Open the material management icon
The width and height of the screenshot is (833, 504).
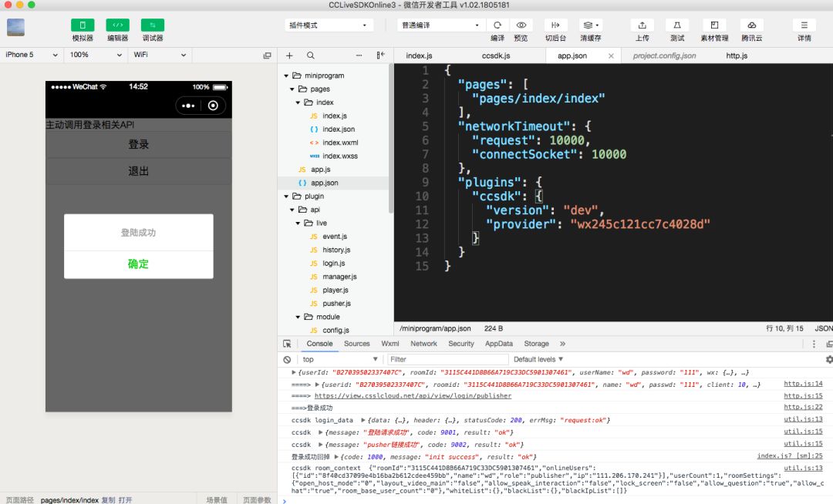[x=714, y=25]
